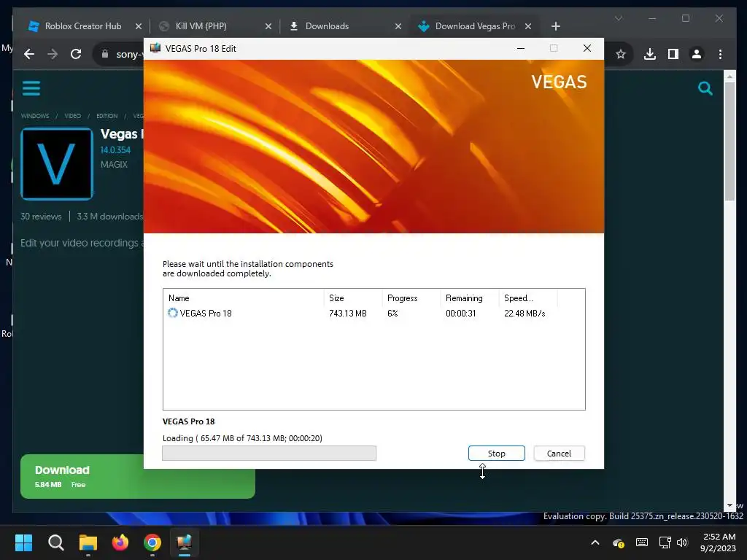Click the VEGAS Pro 18 Edit title bar icon

[x=155, y=48]
